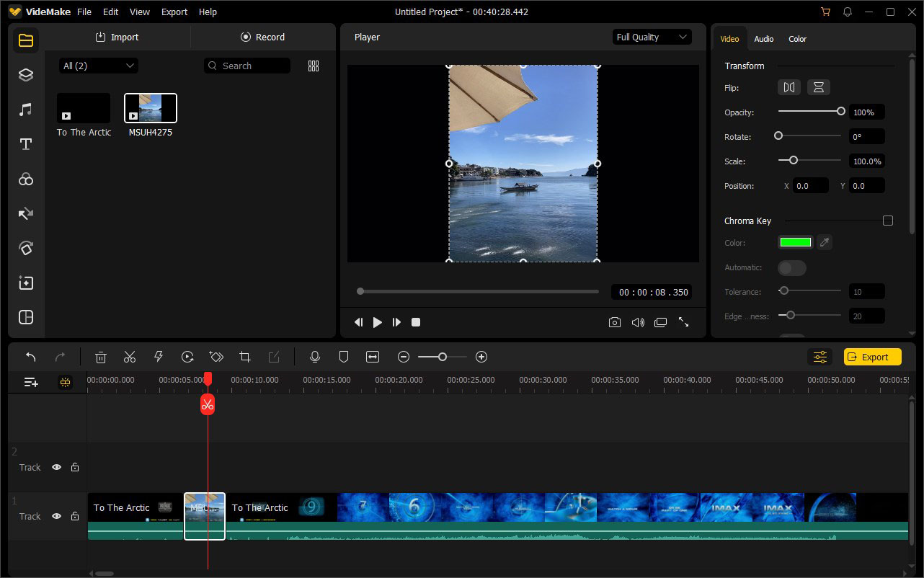Open the Export menu in the menu bar
Screen dimensions: 924x578
coord(174,12)
